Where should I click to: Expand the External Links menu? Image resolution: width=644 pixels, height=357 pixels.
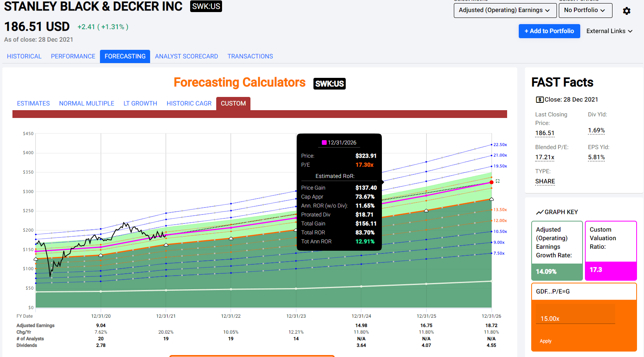pos(609,31)
